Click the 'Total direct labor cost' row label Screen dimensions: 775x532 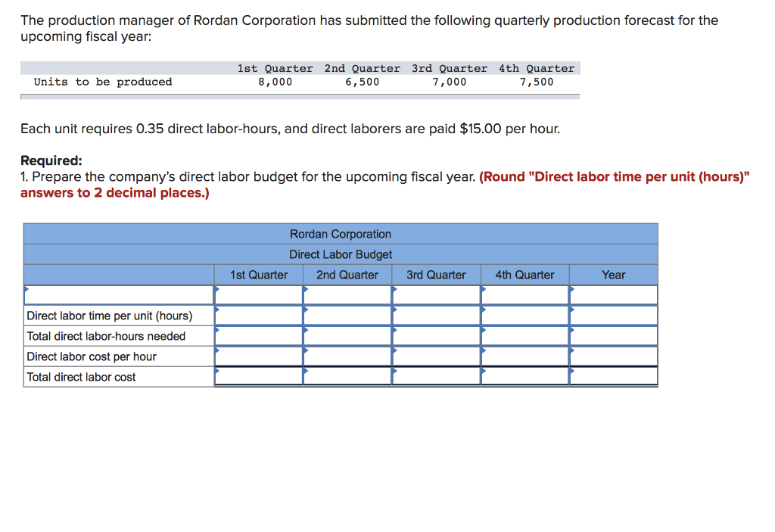(81, 377)
